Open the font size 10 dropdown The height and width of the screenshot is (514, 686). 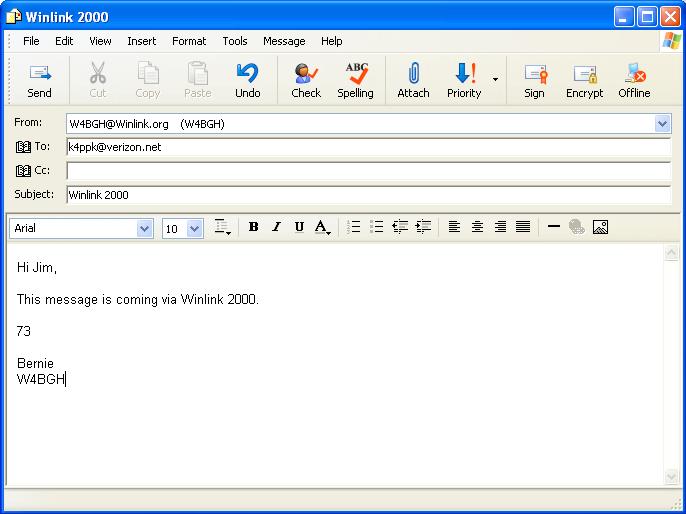[x=194, y=228]
